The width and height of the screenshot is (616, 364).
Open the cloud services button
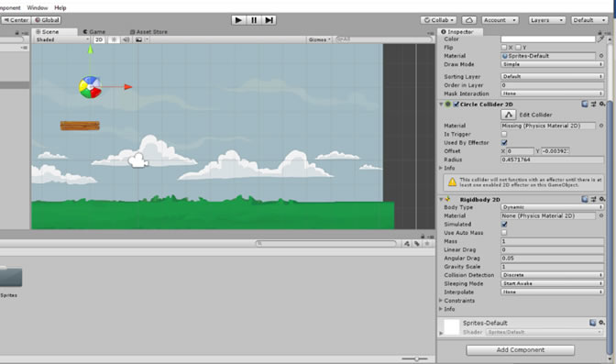(x=469, y=20)
